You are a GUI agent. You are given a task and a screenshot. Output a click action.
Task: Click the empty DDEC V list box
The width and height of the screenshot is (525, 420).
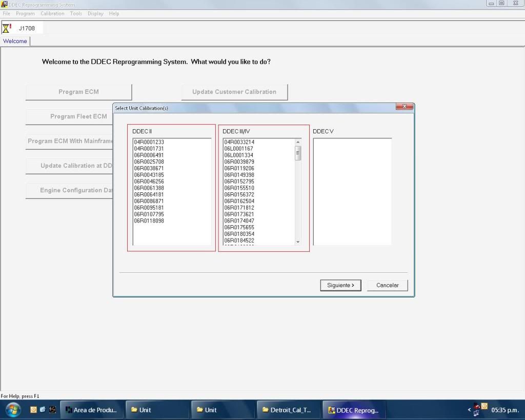click(x=352, y=192)
